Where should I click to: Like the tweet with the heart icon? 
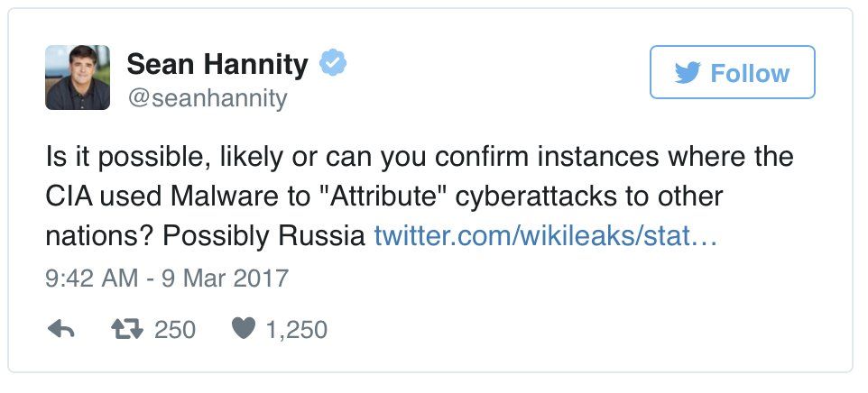[243, 330]
